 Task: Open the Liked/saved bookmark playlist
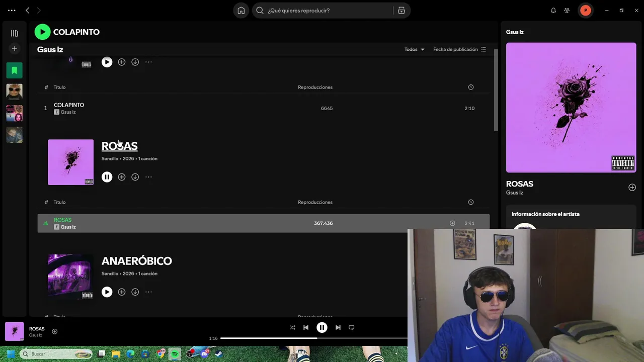(14, 70)
